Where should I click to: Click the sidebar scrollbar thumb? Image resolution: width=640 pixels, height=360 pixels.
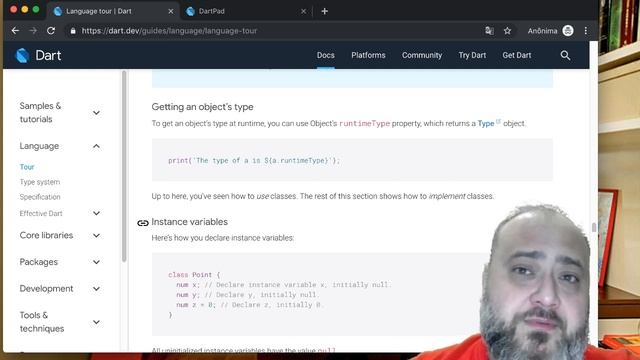[x=124, y=165]
